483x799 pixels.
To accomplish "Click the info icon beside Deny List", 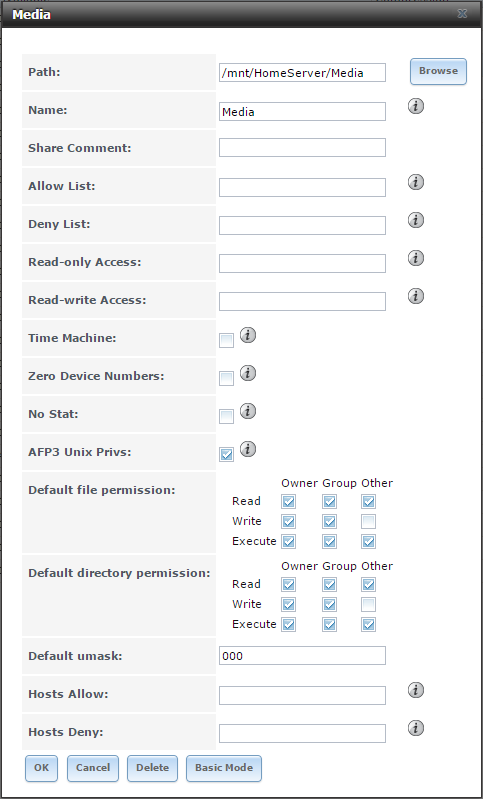I will click(x=416, y=220).
